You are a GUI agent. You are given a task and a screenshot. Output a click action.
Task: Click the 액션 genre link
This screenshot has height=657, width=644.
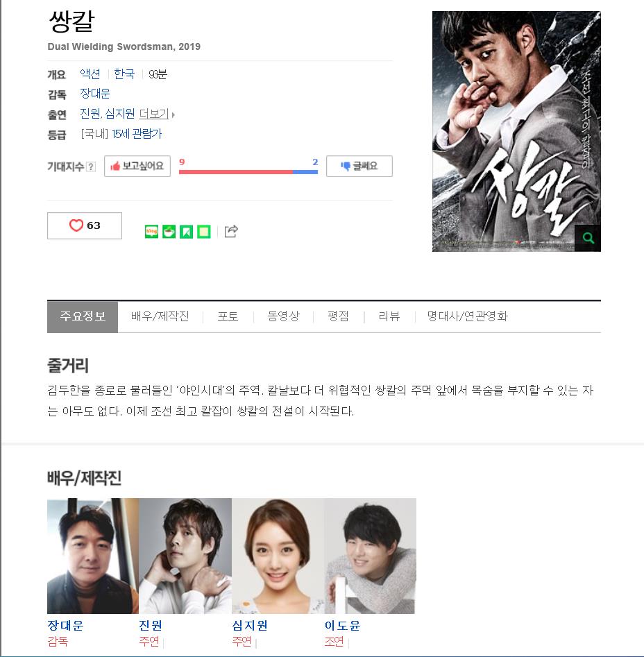[90, 74]
